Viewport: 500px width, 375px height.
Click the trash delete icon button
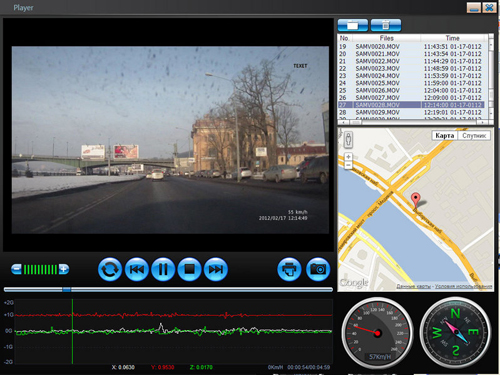coord(386,25)
